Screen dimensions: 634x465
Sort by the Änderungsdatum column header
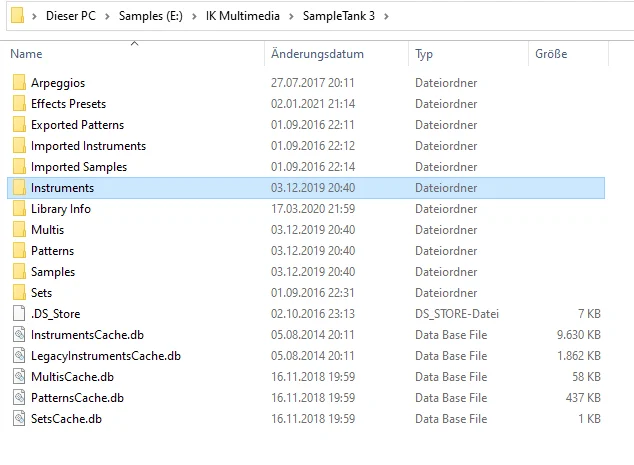click(x=336, y=53)
